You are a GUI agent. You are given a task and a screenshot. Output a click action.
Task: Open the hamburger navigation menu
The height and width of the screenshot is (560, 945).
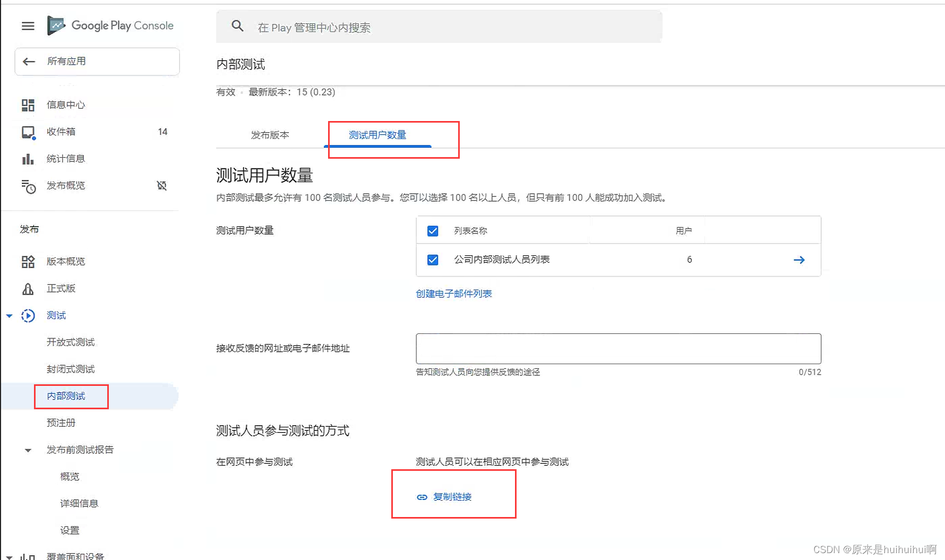(28, 26)
